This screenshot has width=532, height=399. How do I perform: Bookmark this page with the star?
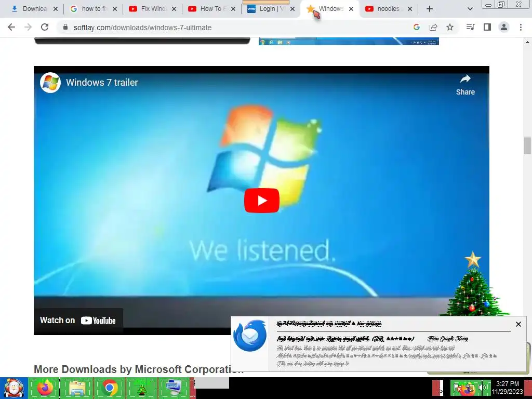[450, 27]
